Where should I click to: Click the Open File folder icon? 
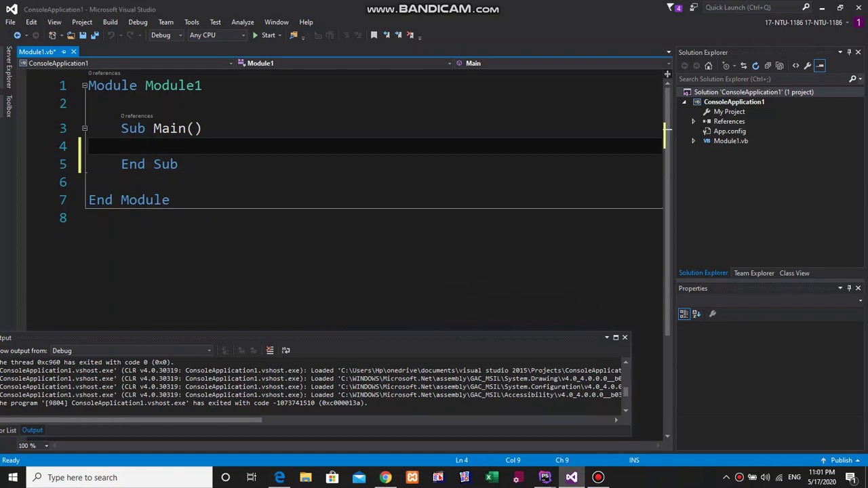pos(71,35)
